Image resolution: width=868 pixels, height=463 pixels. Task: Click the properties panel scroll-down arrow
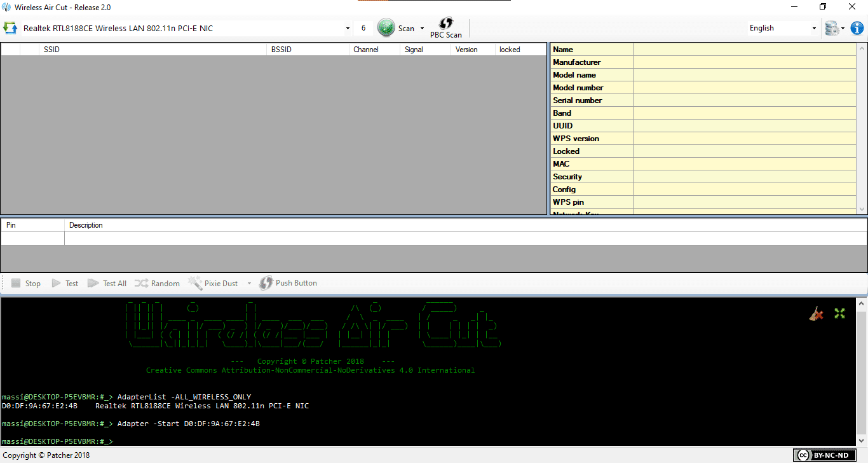click(862, 209)
